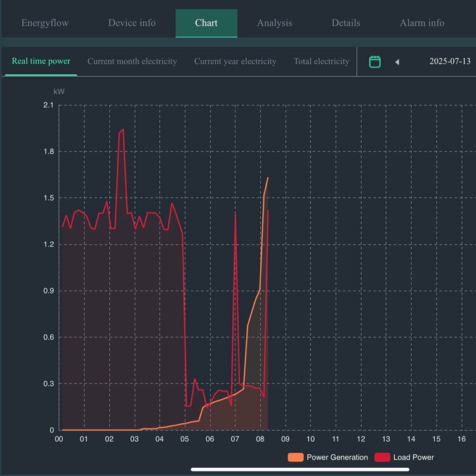Click the Load Power peak near 02:30

pyautogui.click(x=122, y=129)
